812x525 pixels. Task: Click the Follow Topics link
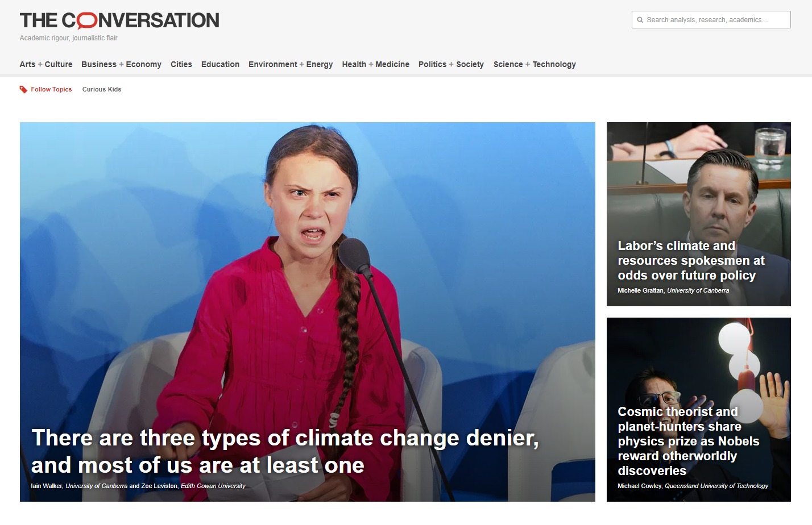pyautogui.click(x=51, y=89)
